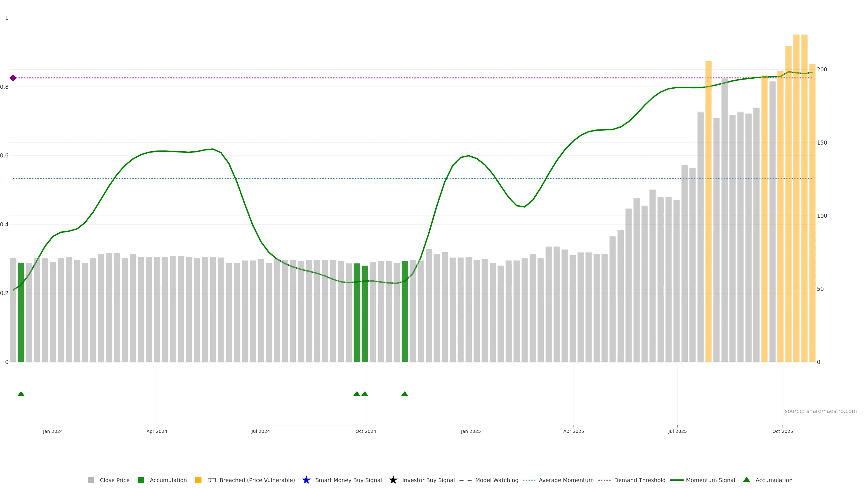
Task: Click the black star Investor Buy Signal icon
Action: coord(393,480)
